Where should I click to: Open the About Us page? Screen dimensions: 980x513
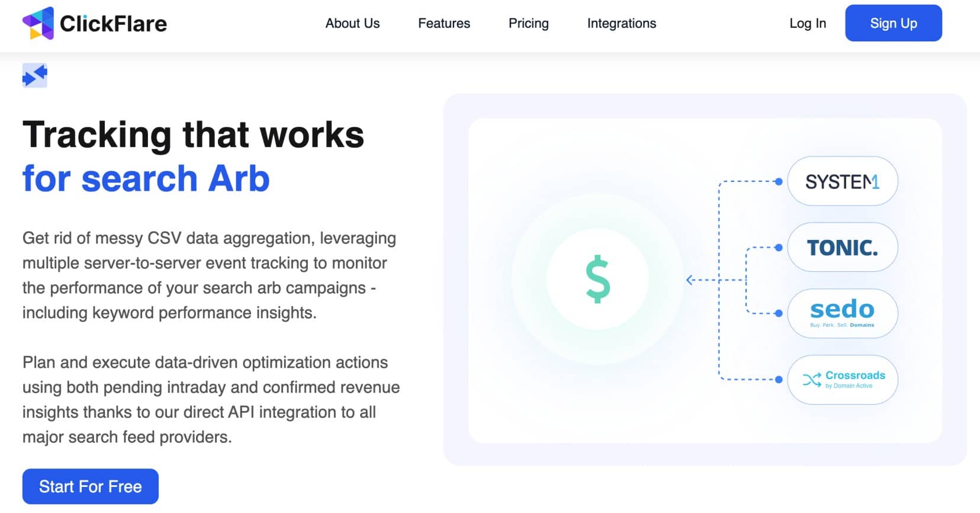pyautogui.click(x=352, y=23)
